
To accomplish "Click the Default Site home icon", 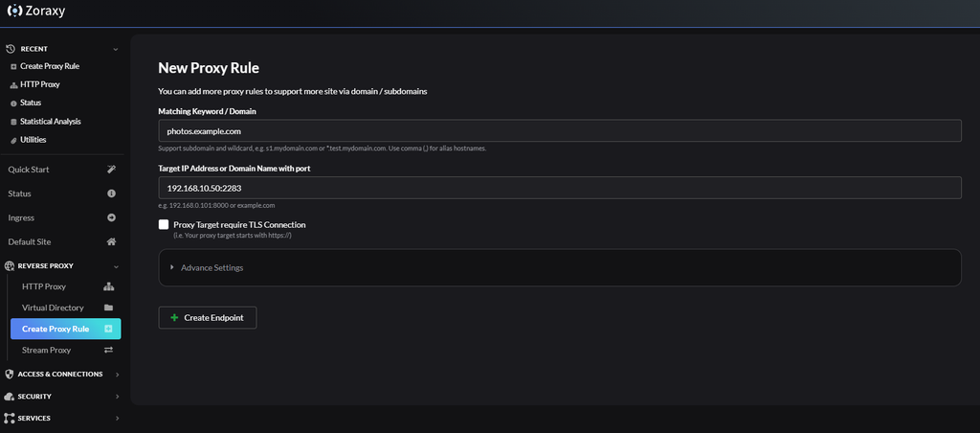I will coord(111,242).
